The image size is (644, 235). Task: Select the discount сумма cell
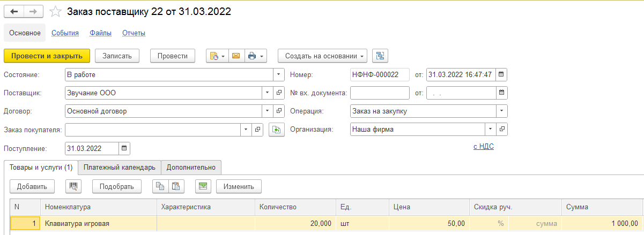point(535,223)
